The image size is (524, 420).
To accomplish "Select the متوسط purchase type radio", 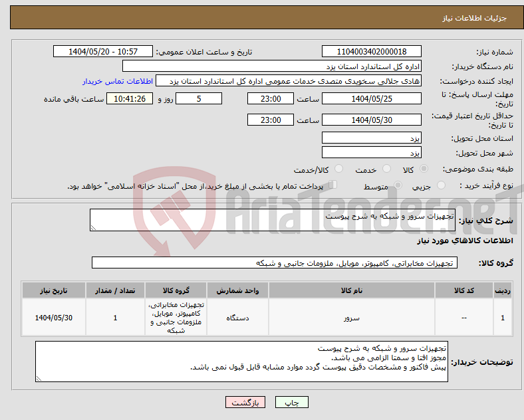I will (398, 185).
